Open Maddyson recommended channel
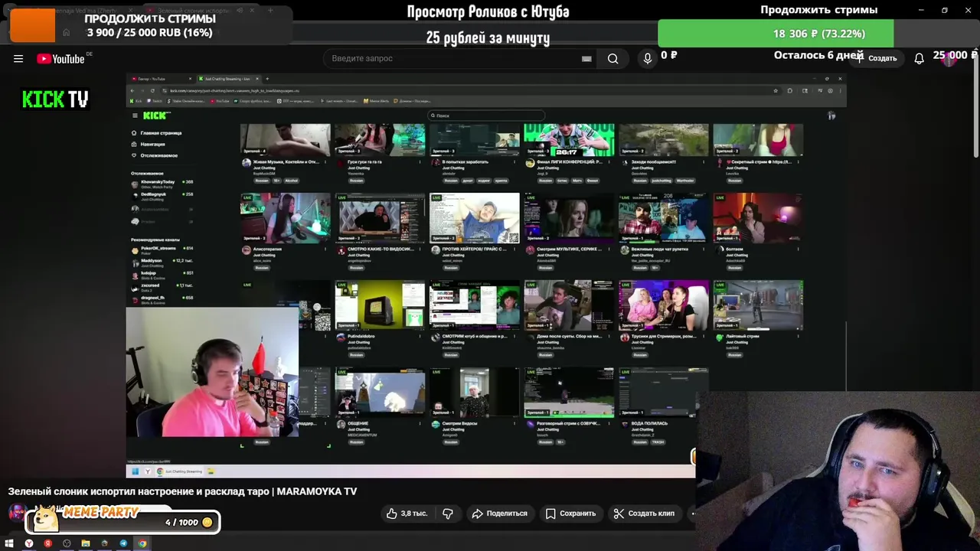Viewport: 980px width, 551px height. [x=162, y=262]
